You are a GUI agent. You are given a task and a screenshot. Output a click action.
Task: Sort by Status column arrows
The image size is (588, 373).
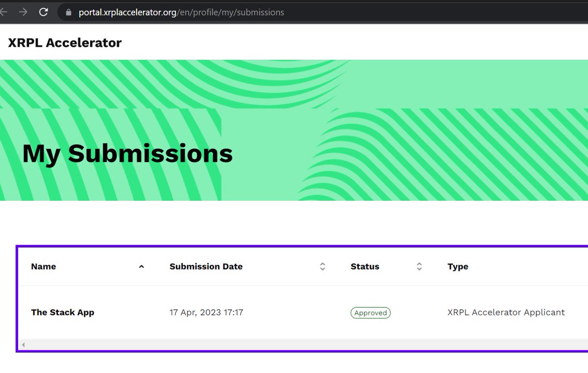point(419,267)
